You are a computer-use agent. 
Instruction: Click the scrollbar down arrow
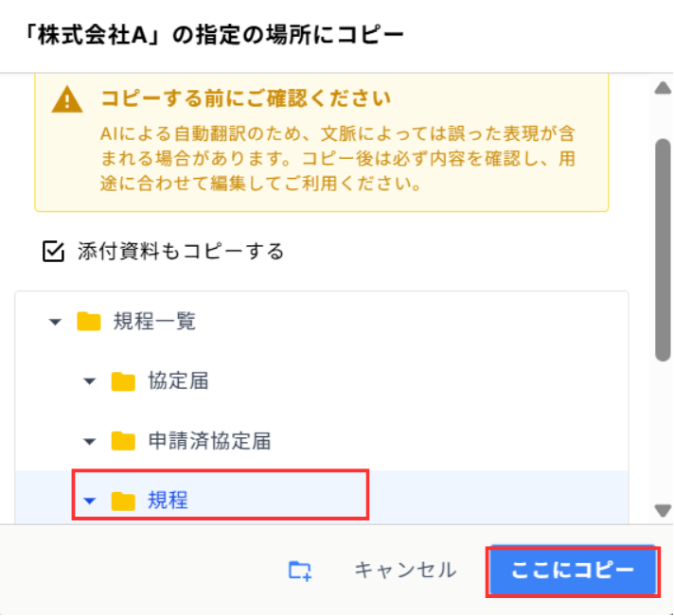(663, 510)
